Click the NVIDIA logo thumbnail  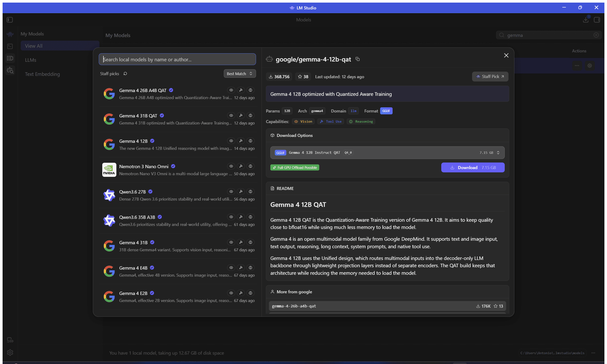click(x=109, y=170)
